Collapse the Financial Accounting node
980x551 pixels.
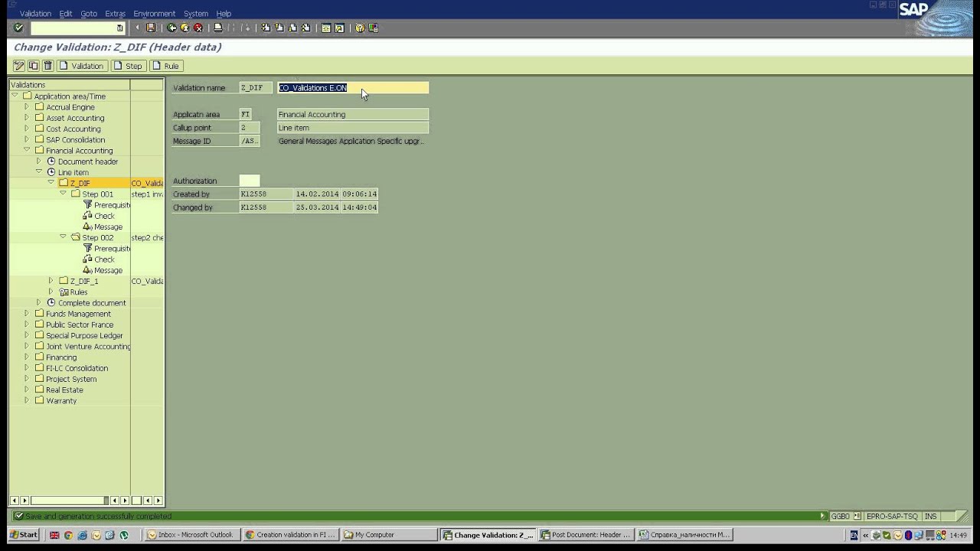click(27, 150)
